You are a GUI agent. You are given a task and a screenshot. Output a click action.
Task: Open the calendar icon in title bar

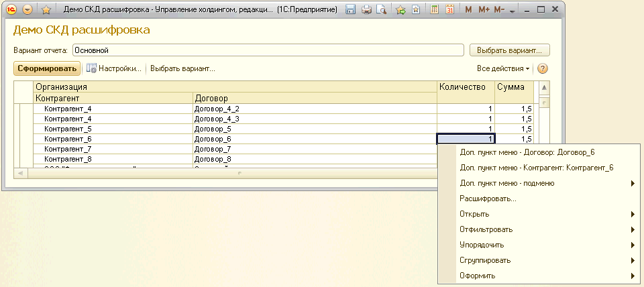pyautogui.click(x=449, y=10)
